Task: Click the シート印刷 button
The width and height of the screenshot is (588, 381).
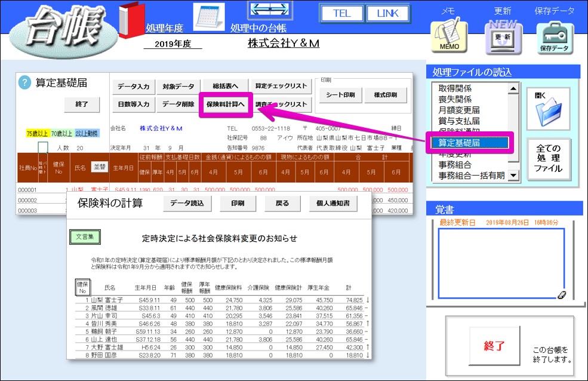Action: (340, 95)
